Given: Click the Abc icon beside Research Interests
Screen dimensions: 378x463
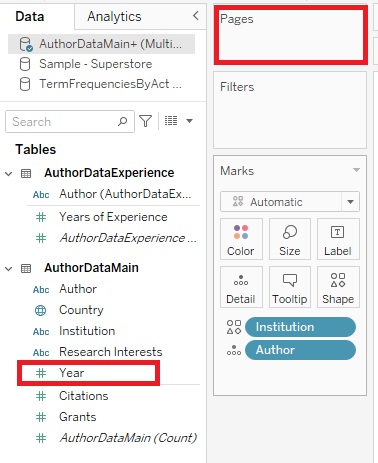Looking at the screenshot, I should [x=41, y=353].
